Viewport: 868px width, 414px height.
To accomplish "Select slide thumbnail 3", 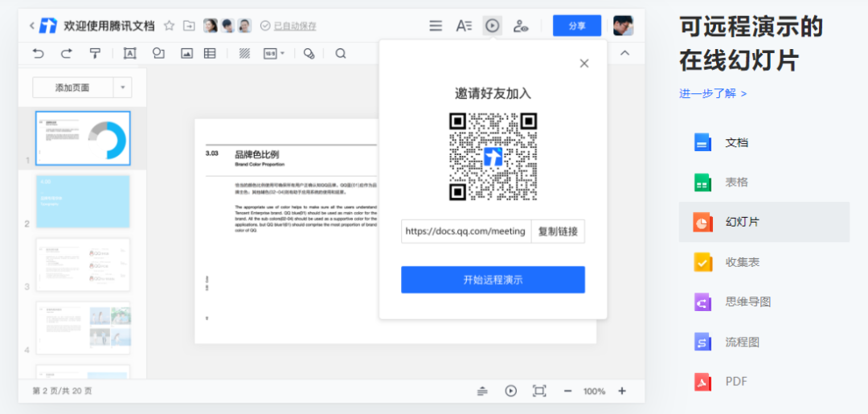I will point(83,264).
